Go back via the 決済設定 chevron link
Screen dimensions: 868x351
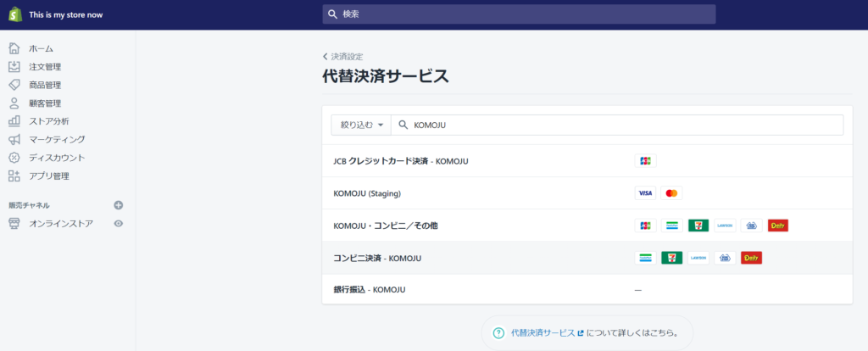342,57
